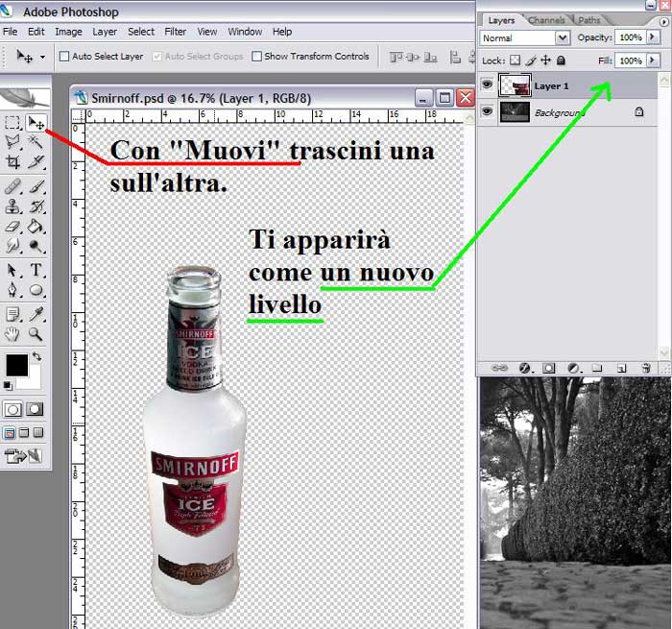Switch to Standard edit mode
This screenshot has width=672, height=629.
(x=12, y=409)
